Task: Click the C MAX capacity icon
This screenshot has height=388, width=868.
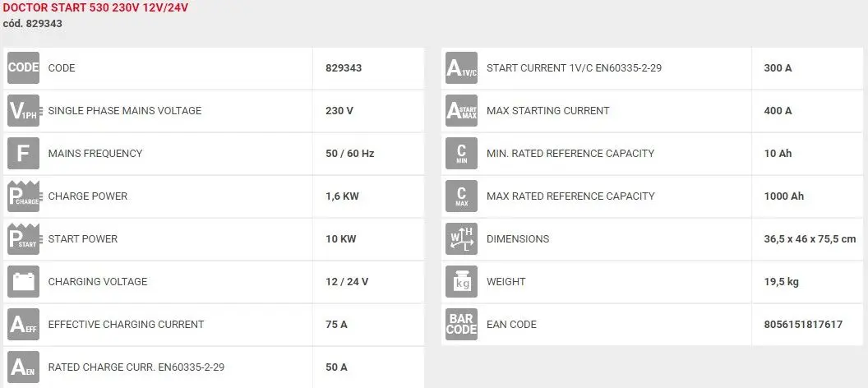Action: [462, 196]
